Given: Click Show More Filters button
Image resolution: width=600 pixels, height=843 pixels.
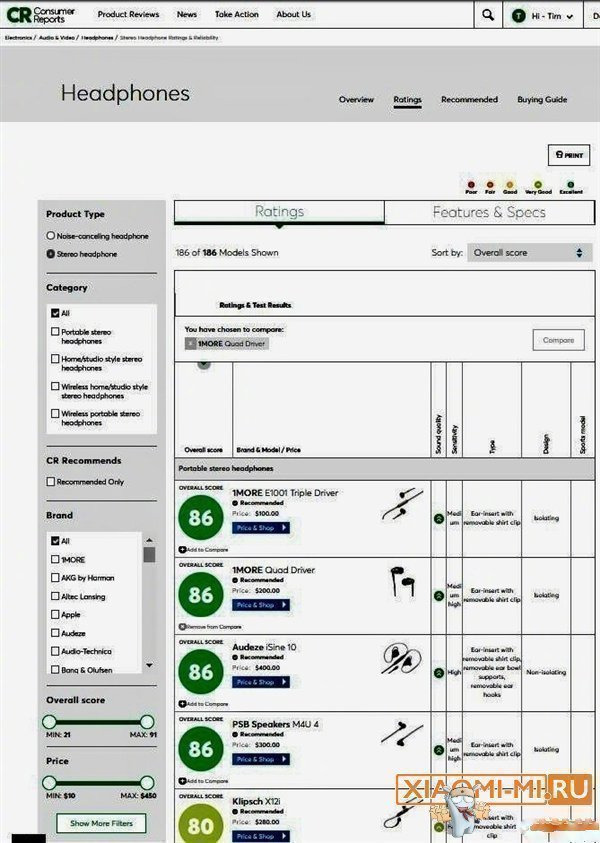Looking at the screenshot, I should [x=101, y=823].
